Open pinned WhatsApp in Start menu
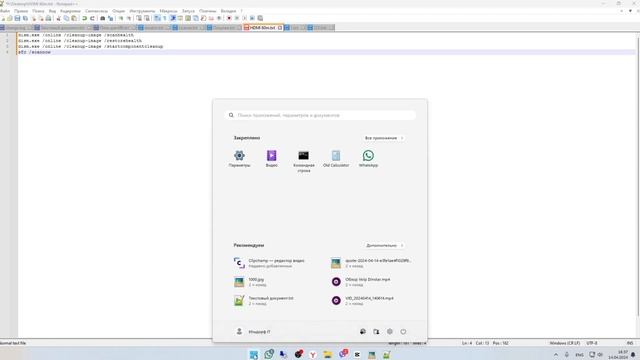Viewport: 640px width, 360px height. point(368,159)
